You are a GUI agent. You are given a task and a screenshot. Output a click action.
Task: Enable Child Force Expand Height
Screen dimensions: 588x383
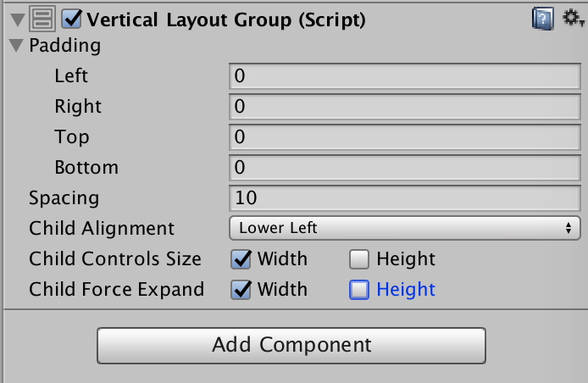[360, 289]
